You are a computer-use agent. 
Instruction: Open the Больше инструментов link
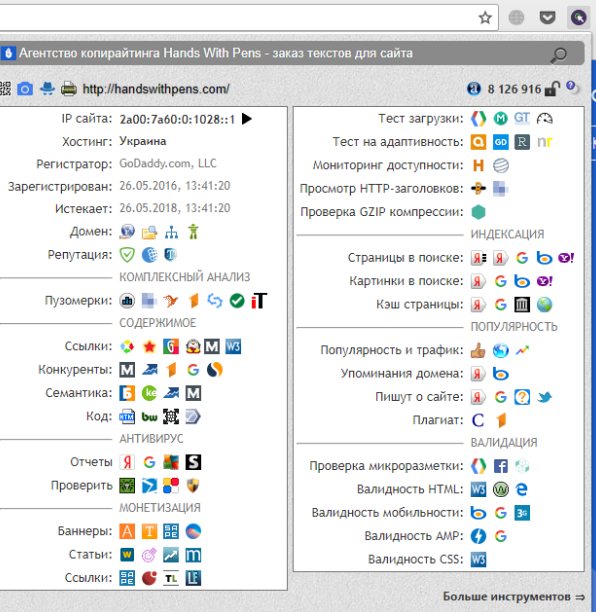[x=514, y=597]
